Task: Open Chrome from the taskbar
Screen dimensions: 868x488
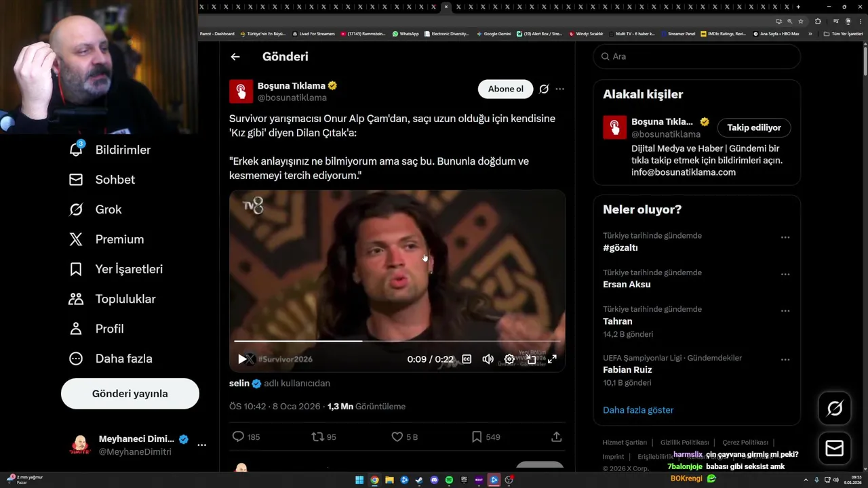Action: point(374,480)
